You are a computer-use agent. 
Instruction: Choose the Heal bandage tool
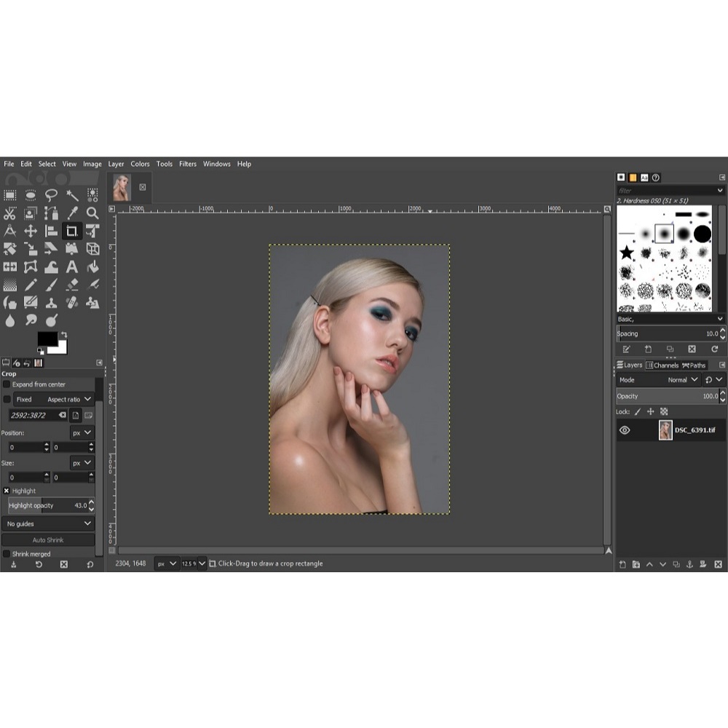72,302
